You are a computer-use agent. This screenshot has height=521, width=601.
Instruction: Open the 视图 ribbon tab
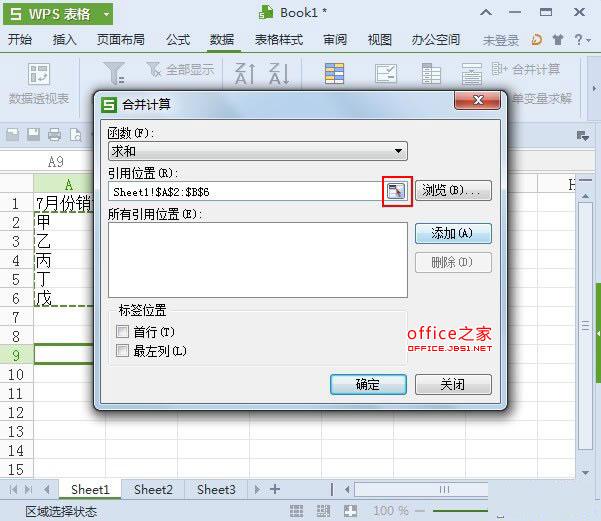point(379,39)
